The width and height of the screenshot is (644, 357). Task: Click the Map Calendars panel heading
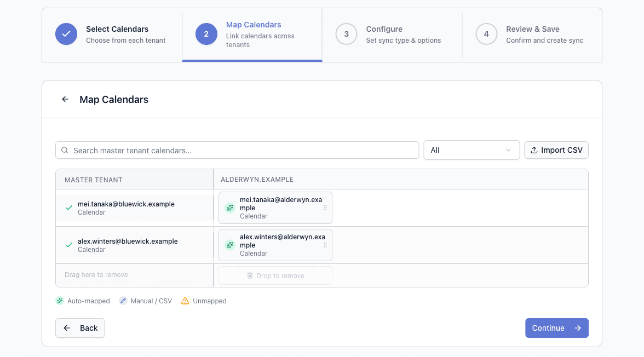(x=114, y=100)
